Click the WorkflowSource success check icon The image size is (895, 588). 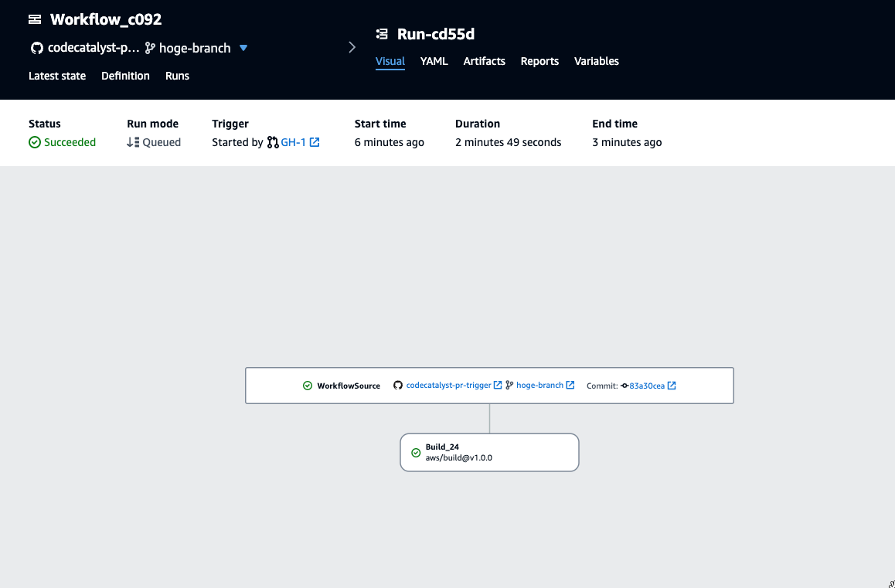[x=308, y=386]
